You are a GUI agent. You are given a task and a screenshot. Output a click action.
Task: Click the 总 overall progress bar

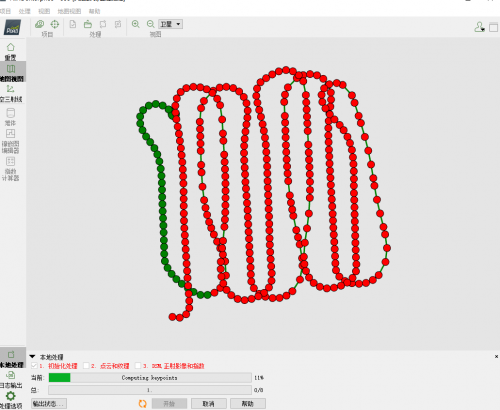(150, 390)
